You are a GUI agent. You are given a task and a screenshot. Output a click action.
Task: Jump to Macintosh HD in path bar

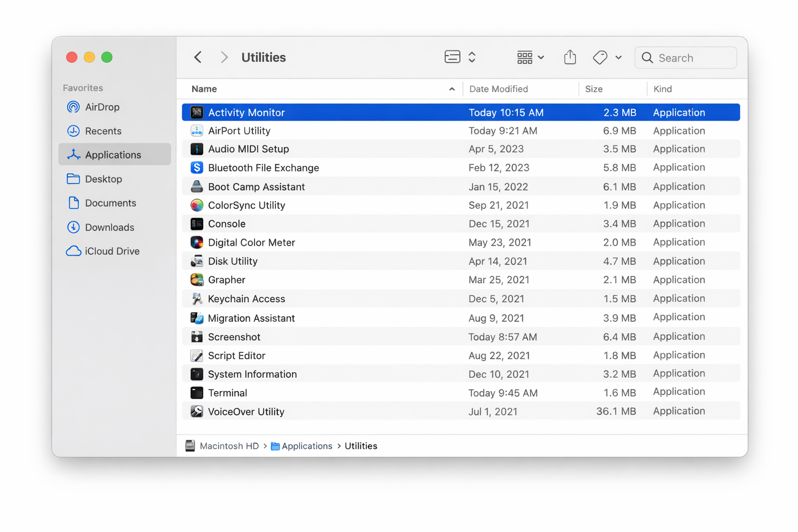point(222,446)
